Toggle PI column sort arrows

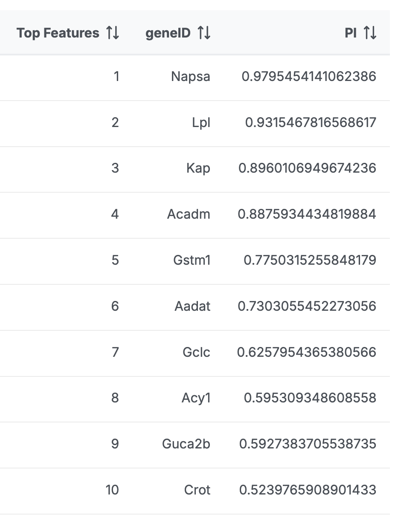pyautogui.click(x=369, y=33)
